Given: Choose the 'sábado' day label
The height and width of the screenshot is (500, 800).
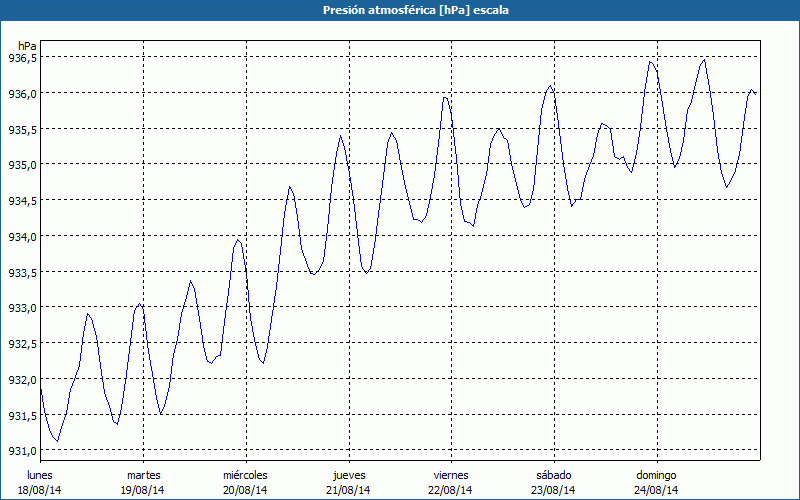Looking at the screenshot, I should click(x=553, y=475).
